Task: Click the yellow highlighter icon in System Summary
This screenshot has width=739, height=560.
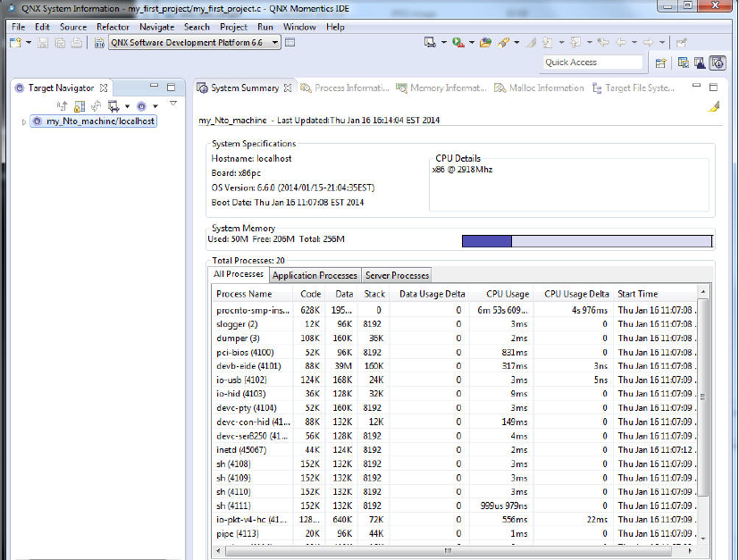Action: (x=714, y=107)
